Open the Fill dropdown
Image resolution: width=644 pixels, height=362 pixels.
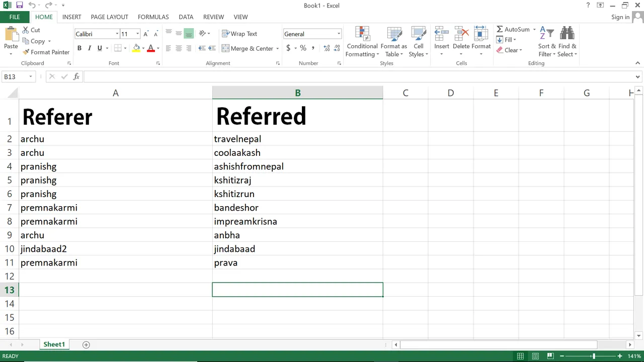pyautogui.click(x=506, y=40)
